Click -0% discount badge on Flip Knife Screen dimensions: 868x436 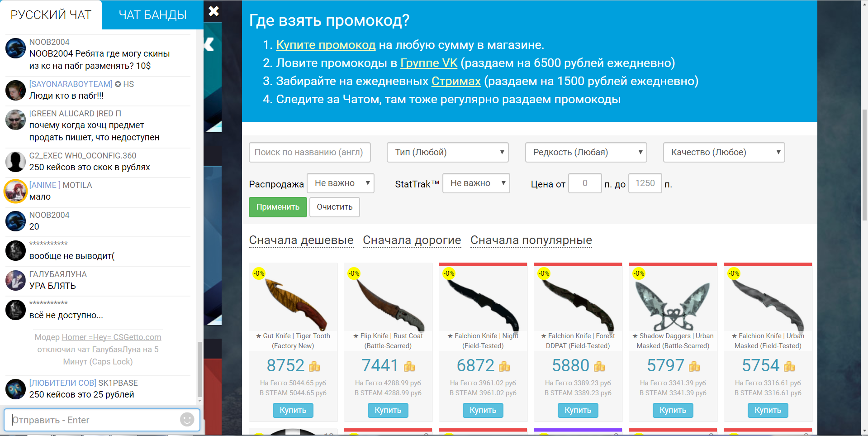coord(354,273)
